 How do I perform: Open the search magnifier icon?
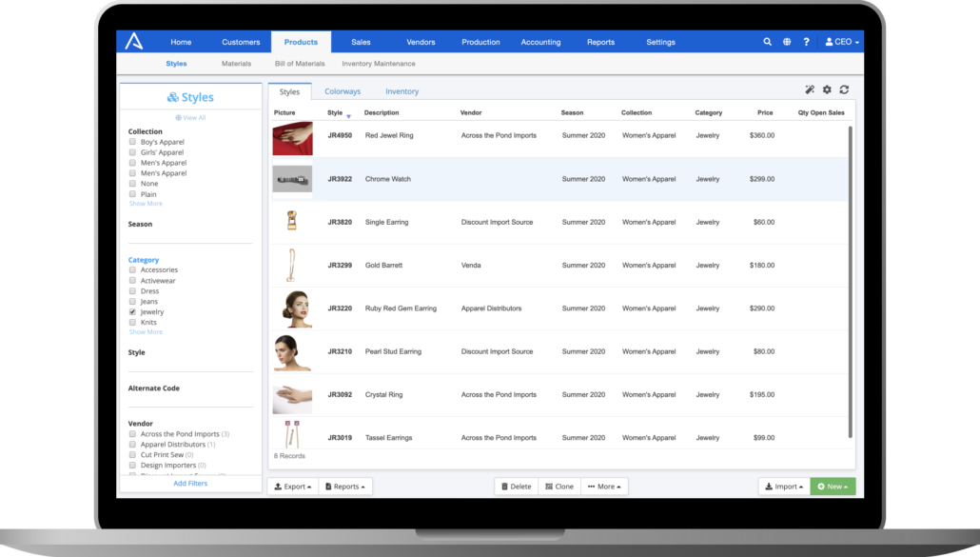767,42
